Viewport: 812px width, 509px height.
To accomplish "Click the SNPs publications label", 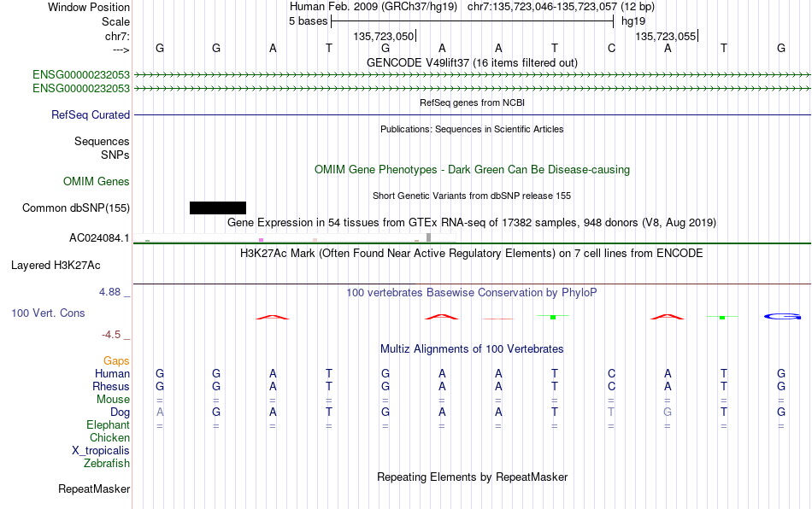I will (115, 155).
